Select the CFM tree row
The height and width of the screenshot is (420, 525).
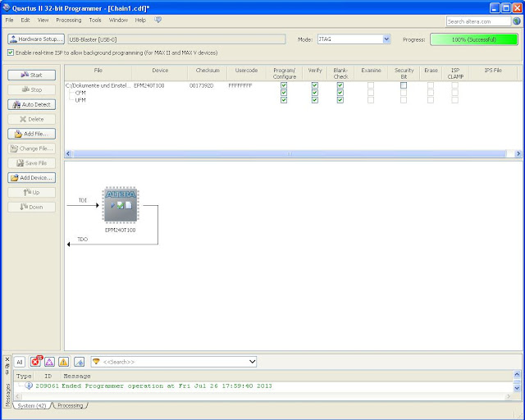[80, 93]
